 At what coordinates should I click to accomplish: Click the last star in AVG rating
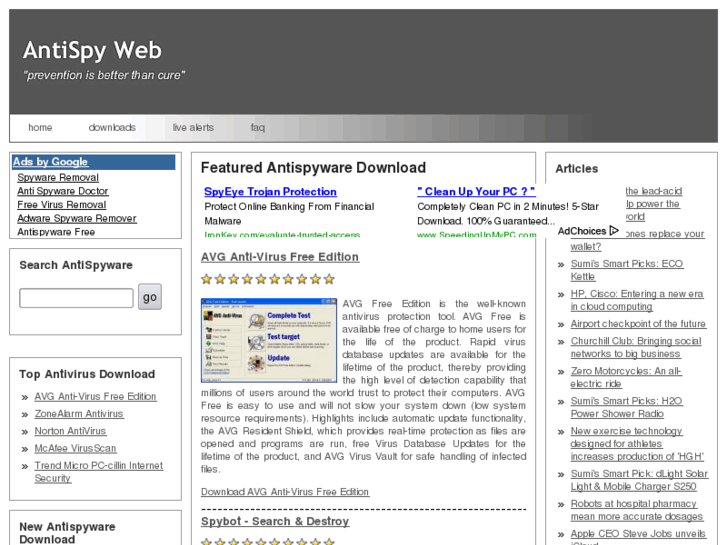[329, 279]
